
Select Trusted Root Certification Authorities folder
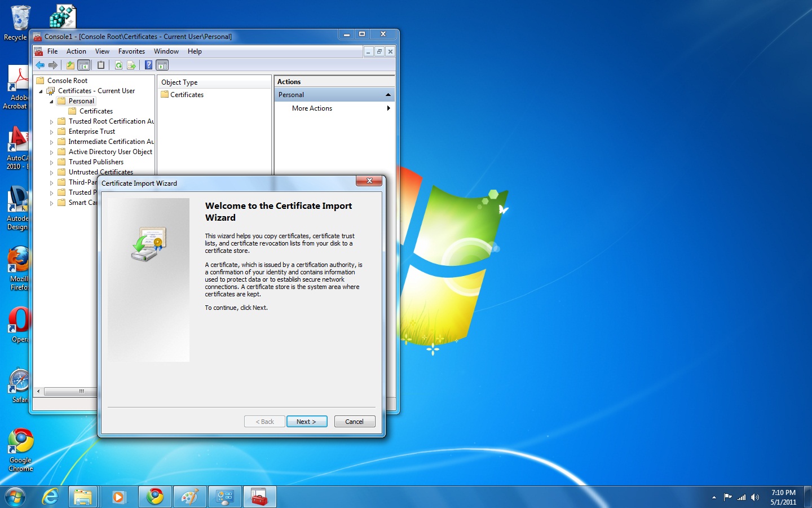(111, 121)
